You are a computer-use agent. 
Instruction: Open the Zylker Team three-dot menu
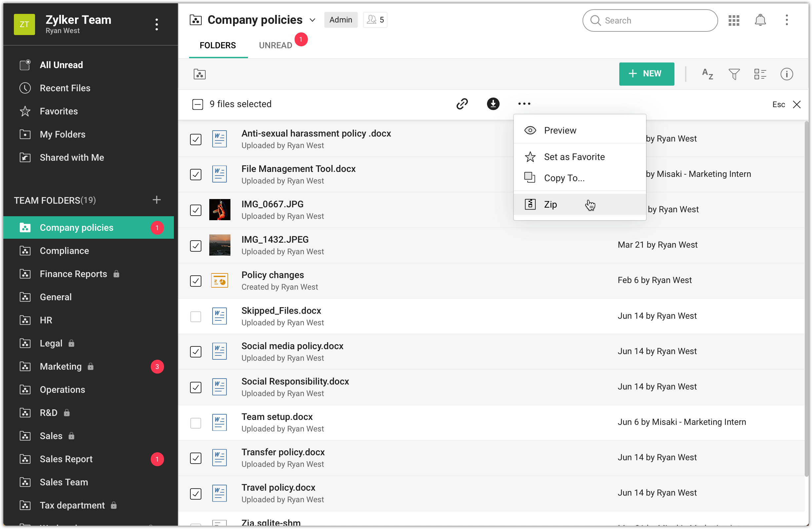[x=157, y=24]
